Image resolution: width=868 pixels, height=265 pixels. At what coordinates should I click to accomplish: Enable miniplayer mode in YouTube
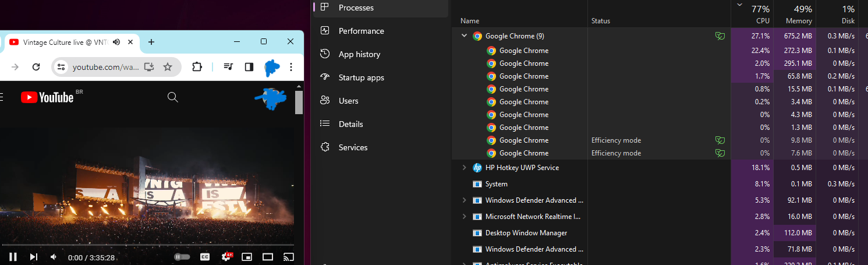pos(247,257)
